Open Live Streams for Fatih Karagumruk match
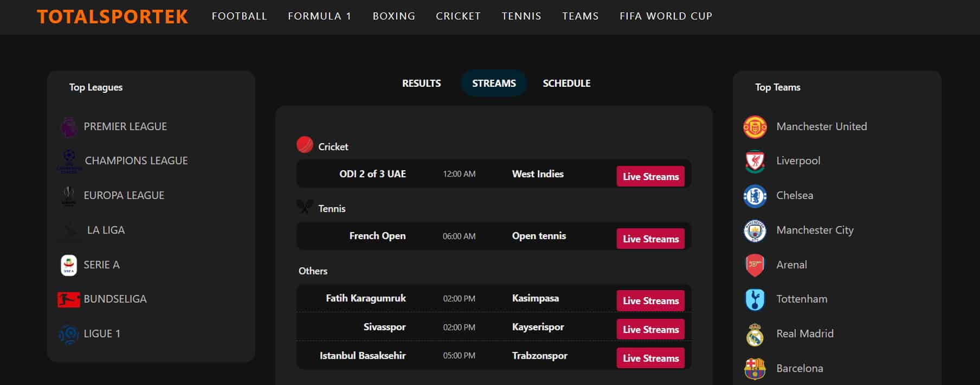 (650, 301)
